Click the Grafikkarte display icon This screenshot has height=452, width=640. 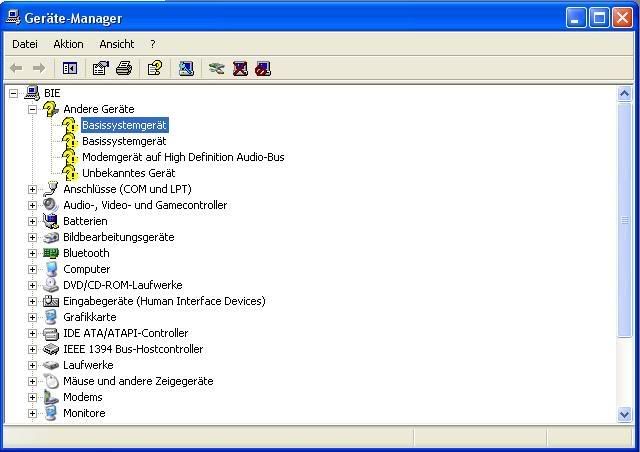[x=51, y=317]
